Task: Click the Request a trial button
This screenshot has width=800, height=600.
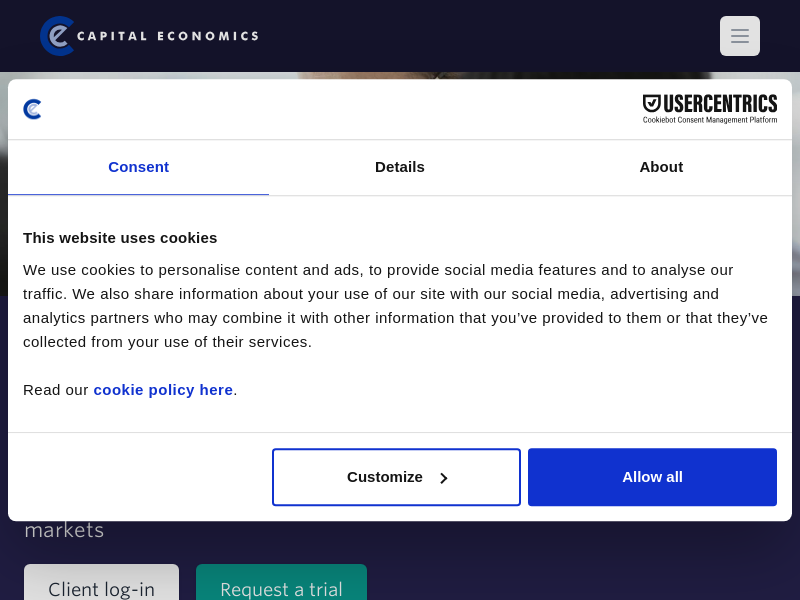Action: click(281, 588)
